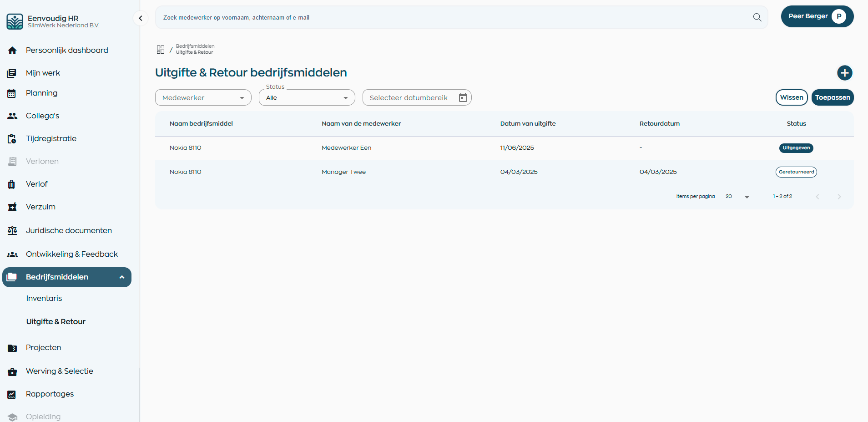Go to Rapportages in sidebar
The image size is (868, 422).
click(50, 394)
